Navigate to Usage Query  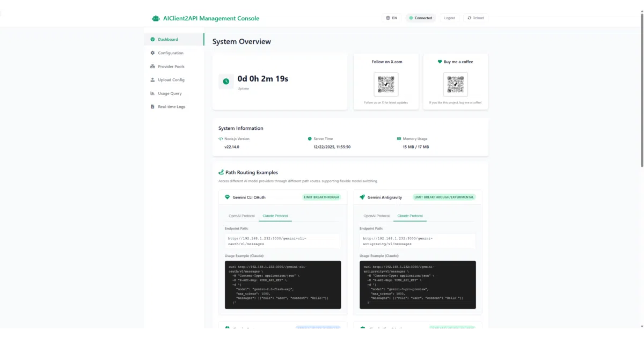(174, 93)
